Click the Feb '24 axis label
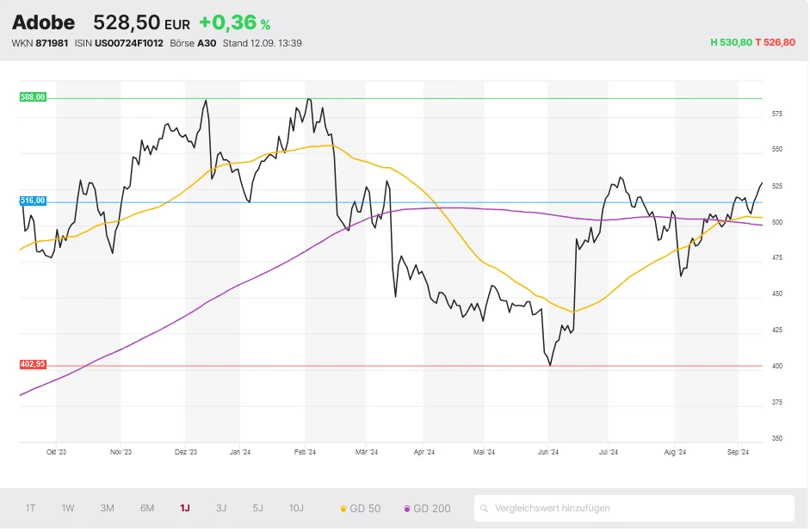Image resolution: width=810 pixels, height=532 pixels. 305,451
